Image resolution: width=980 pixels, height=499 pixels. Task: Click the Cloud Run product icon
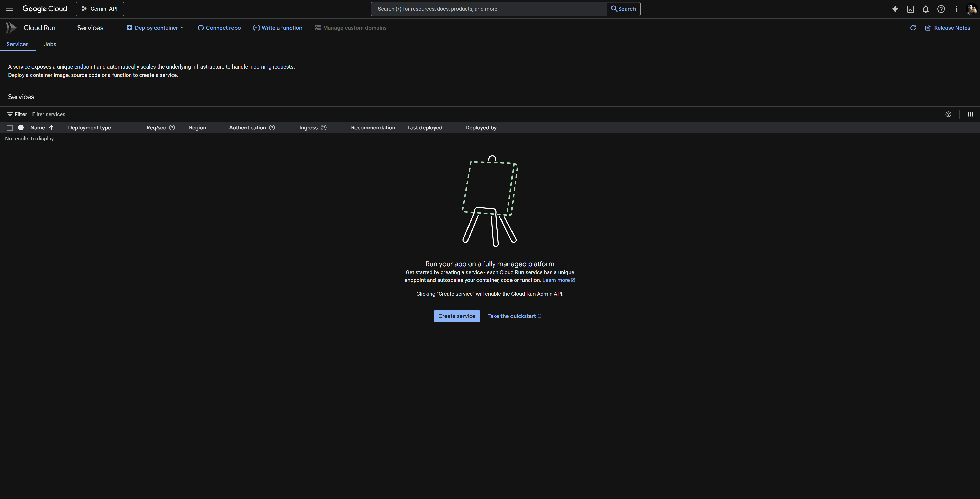[11, 28]
